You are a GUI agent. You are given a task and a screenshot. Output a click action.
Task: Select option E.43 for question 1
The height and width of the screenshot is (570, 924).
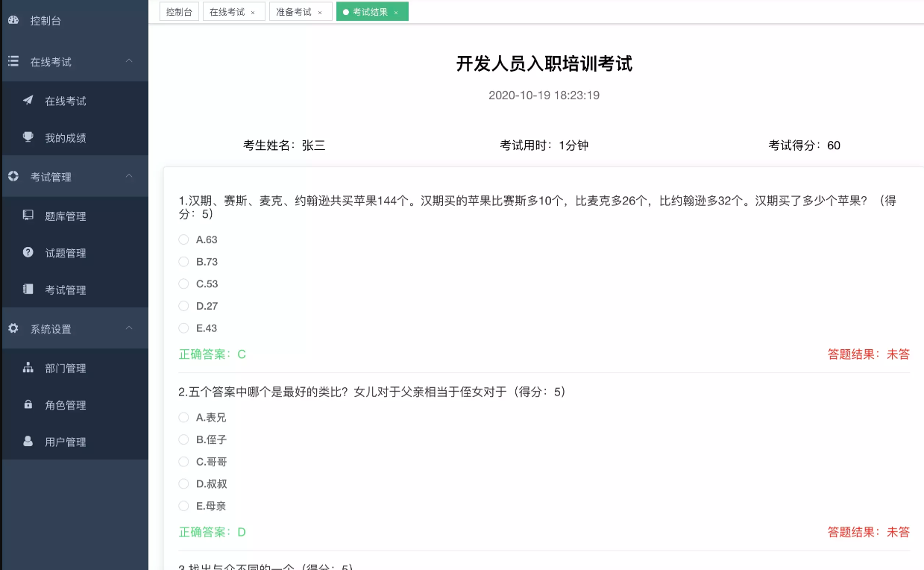pyautogui.click(x=183, y=328)
